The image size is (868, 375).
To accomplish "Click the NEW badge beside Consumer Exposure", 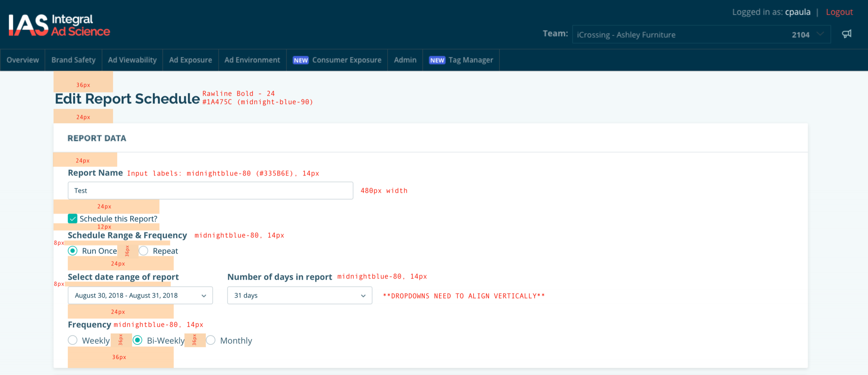I will (x=301, y=60).
